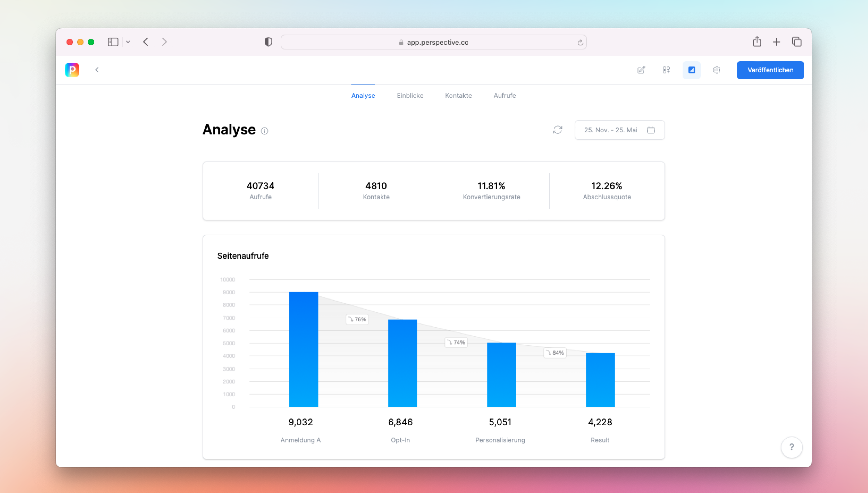Image resolution: width=868 pixels, height=493 pixels.
Task: Open the date range picker 25. Nov. - 25. Mai
Action: 611,130
